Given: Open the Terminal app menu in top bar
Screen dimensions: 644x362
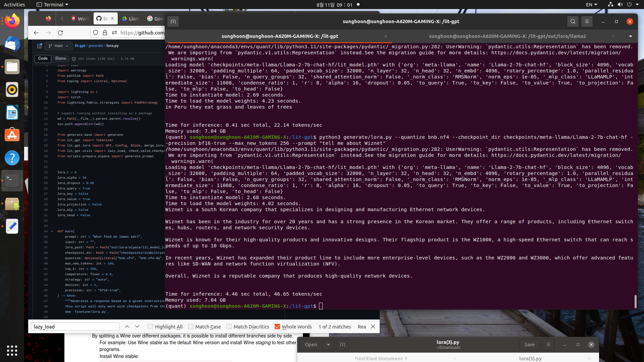Looking at the screenshot, I should click(x=52, y=5).
